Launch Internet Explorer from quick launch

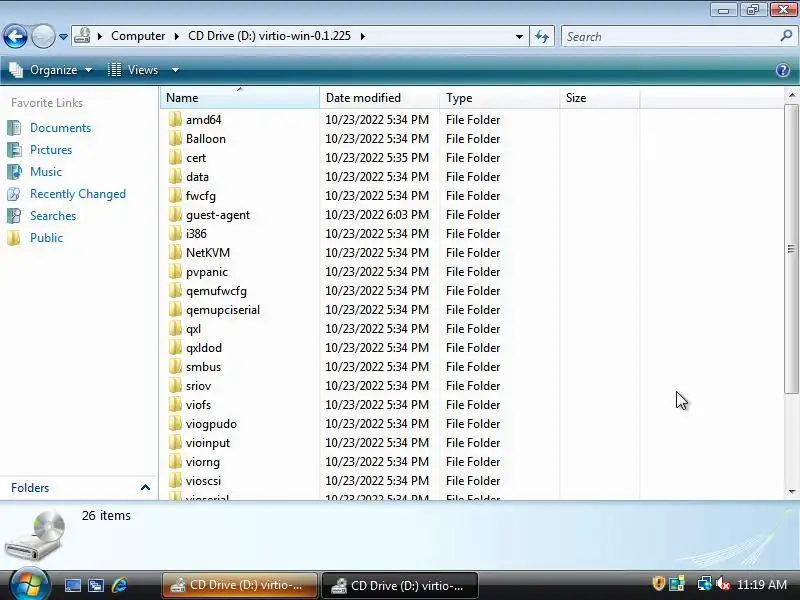tap(119, 585)
